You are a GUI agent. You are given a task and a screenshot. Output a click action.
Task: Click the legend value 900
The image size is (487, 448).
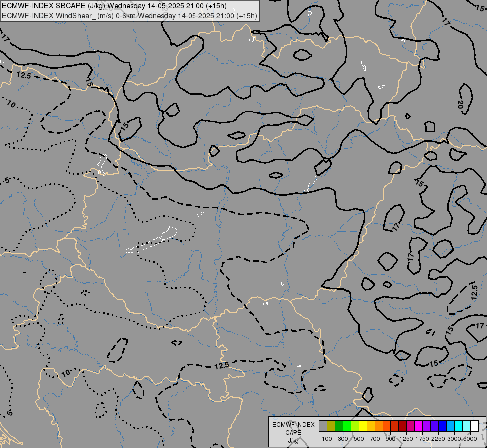coord(390,439)
